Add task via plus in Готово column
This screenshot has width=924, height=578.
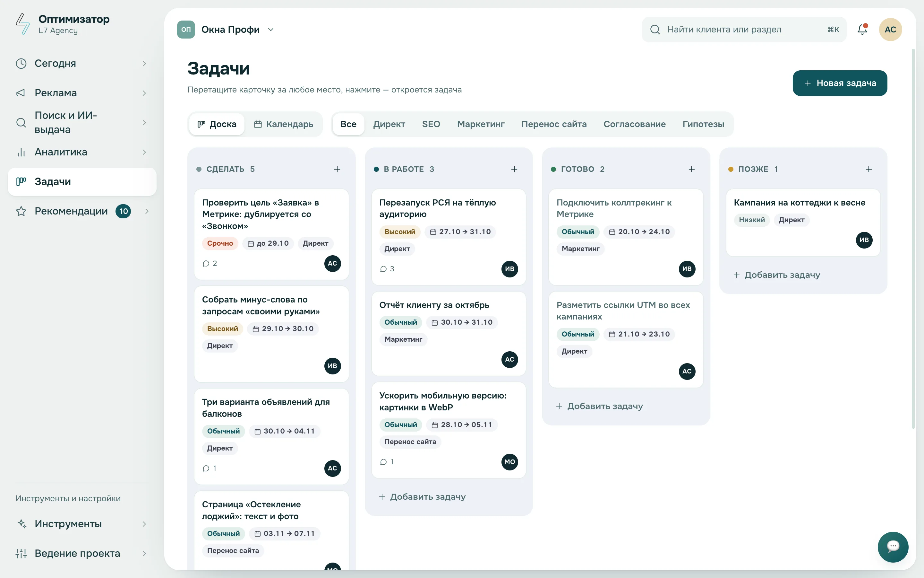[x=691, y=169]
